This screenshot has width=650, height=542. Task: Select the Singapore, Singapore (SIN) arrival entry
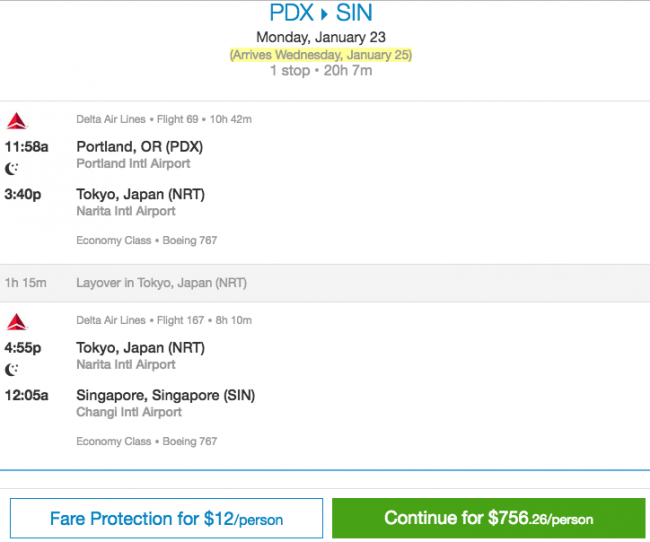(x=165, y=395)
